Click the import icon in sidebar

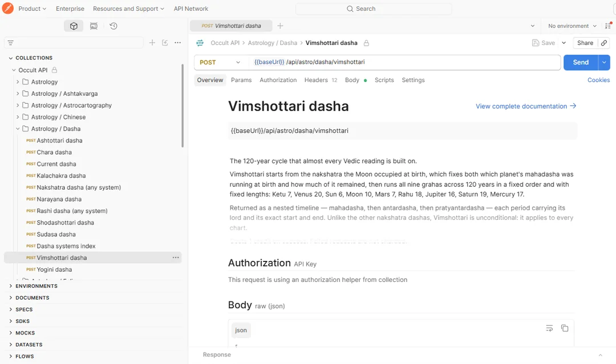tap(165, 43)
